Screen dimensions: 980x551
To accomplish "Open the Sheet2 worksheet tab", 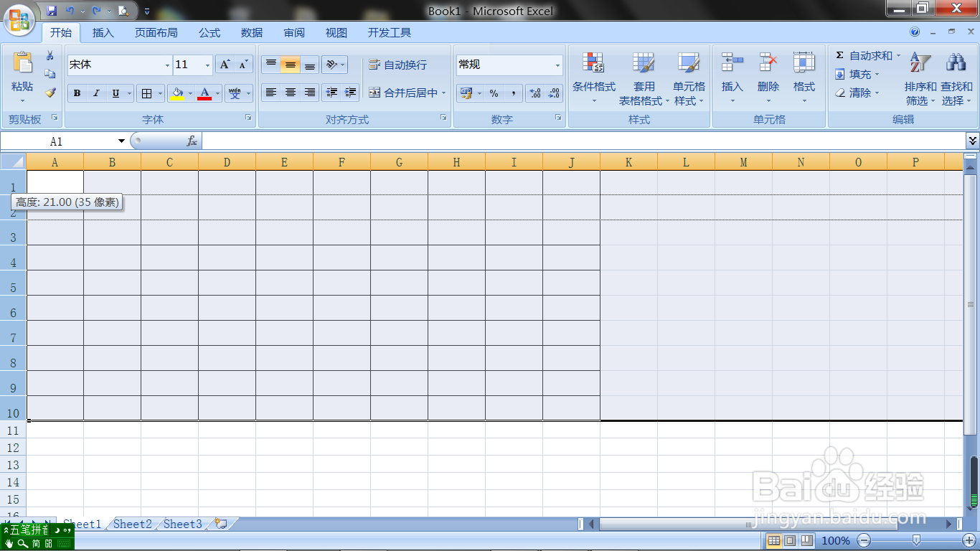I will (x=133, y=524).
